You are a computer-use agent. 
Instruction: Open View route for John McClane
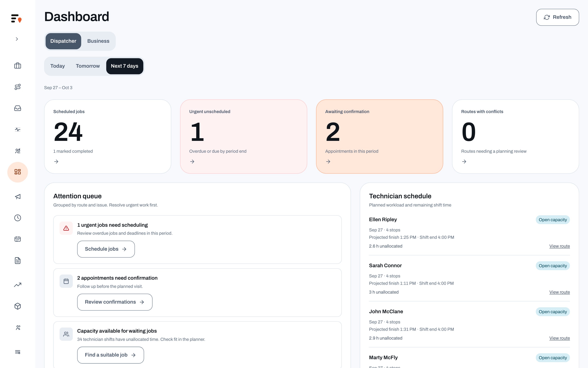click(x=559, y=338)
